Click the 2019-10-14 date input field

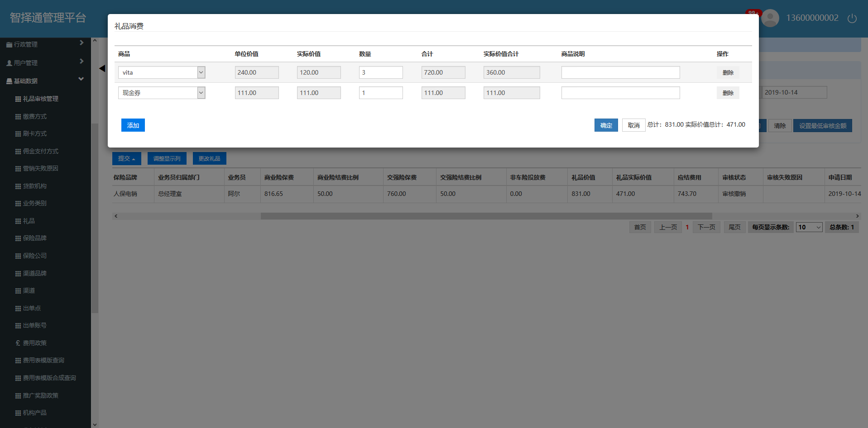tap(795, 92)
